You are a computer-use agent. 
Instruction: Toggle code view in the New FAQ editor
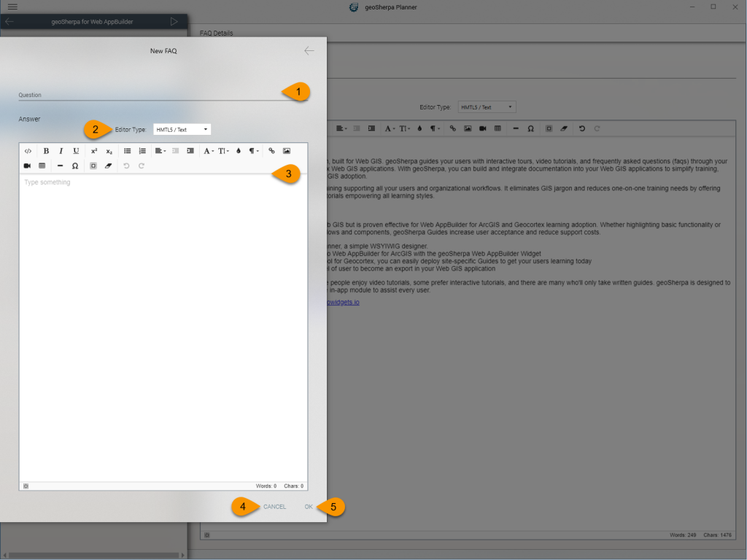[x=28, y=151]
